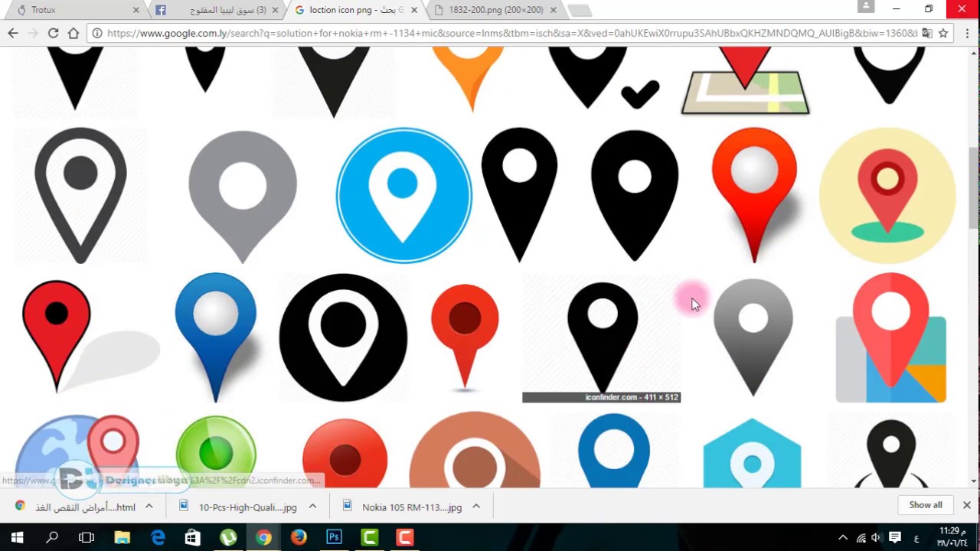Open the black circle with white pin outline
The image size is (980, 551).
343,337
